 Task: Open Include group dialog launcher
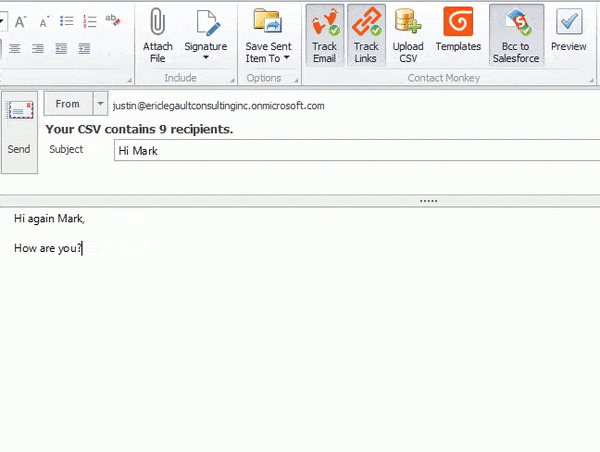tap(232, 80)
